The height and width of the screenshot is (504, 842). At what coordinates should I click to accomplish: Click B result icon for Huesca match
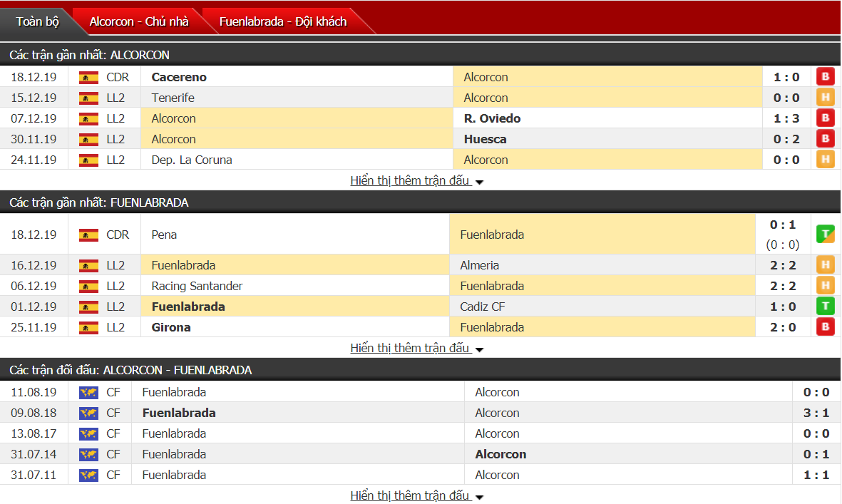click(x=826, y=139)
